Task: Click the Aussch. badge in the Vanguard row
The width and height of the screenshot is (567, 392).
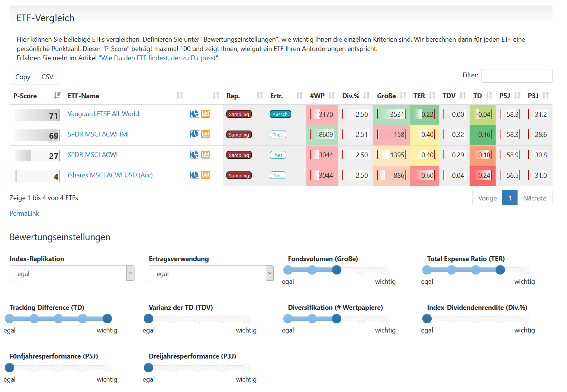Action: [x=280, y=114]
